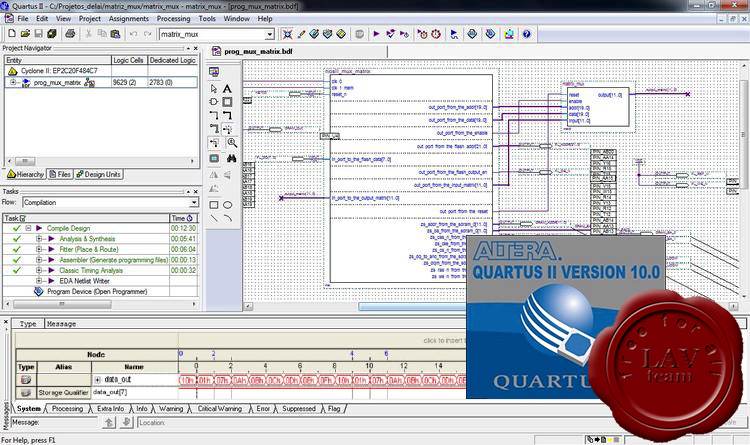Click the Start Compilation play icon
The height and width of the screenshot is (445, 750).
click(377, 33)
